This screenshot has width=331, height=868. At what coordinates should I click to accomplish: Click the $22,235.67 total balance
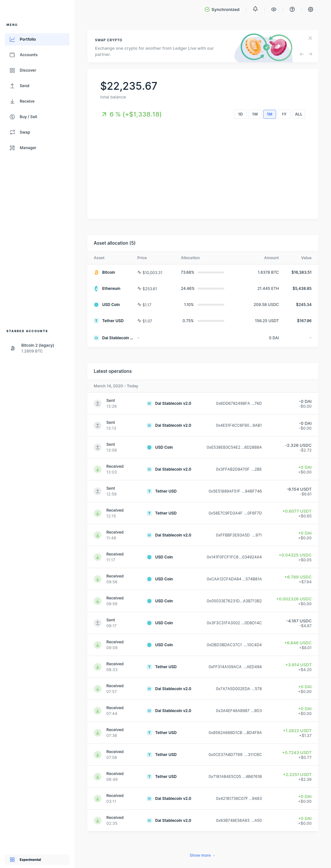coord(129,86)
